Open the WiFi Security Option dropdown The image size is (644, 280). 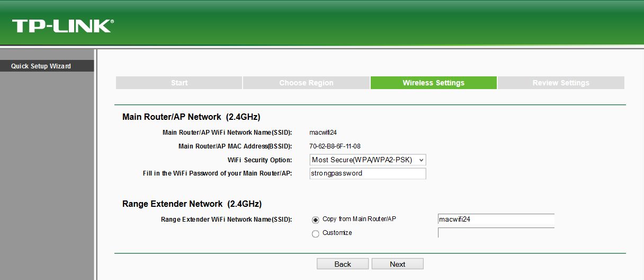(368, 160)
